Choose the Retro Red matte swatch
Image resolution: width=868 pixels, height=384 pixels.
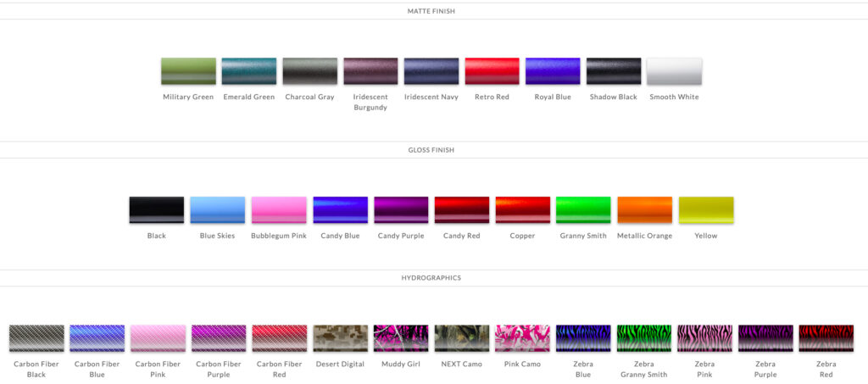coord(492,71)
